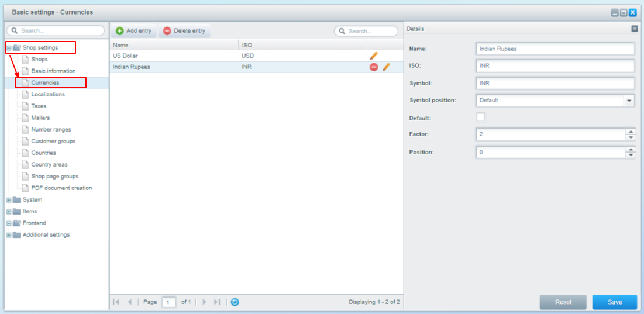Click the Items folder icon
Image resolution: width=644 pixels, height=314 pixels.
(17, 212)
